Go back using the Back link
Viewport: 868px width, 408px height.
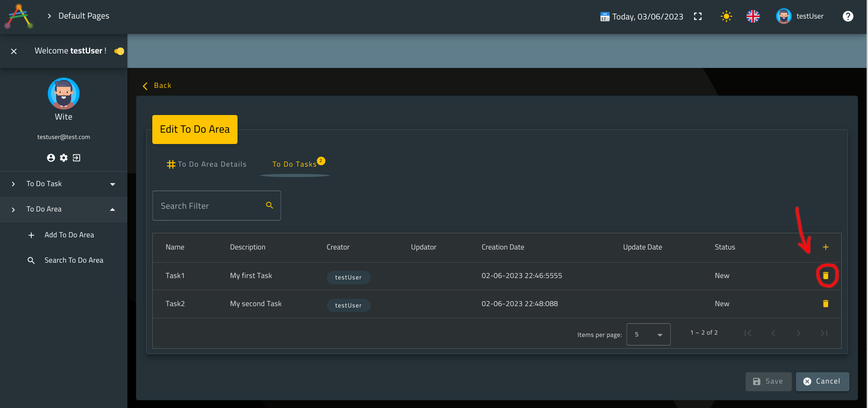[x=162, y=85]
